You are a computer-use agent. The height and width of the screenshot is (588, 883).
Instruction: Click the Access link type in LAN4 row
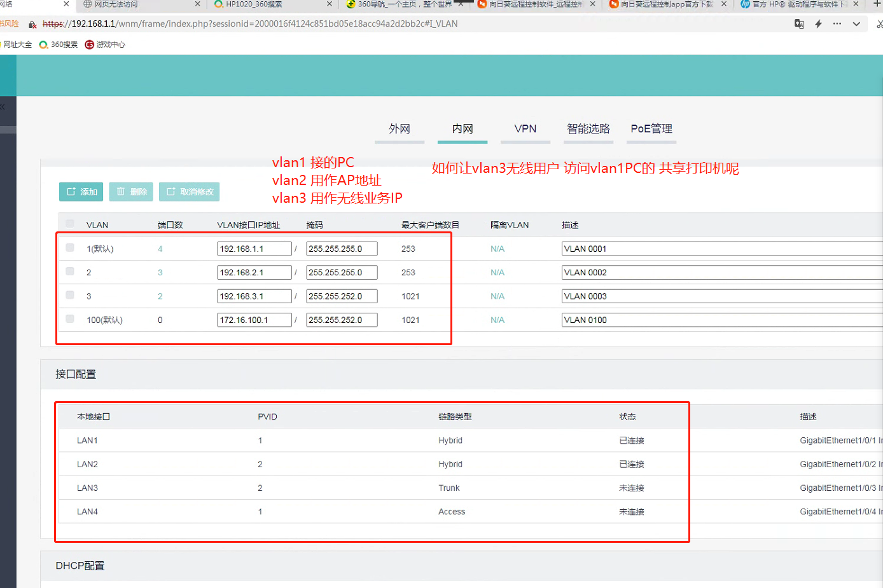tap(452, 512)
